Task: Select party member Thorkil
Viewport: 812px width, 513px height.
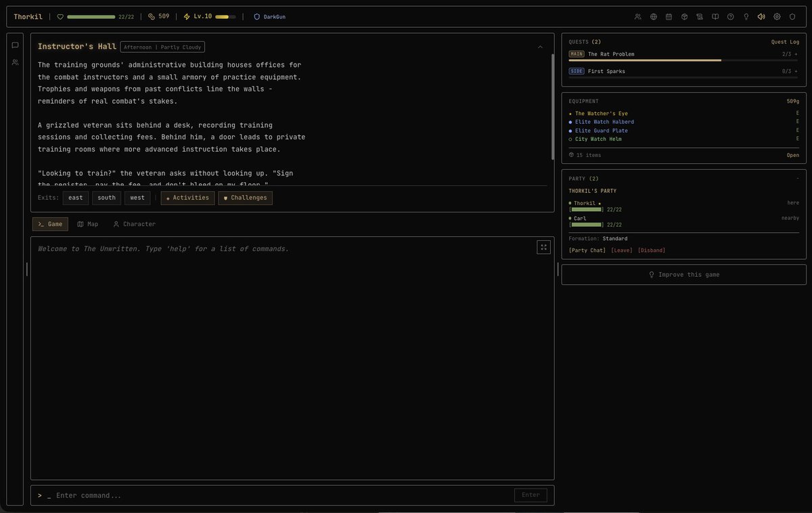Action: click(585, 203)
